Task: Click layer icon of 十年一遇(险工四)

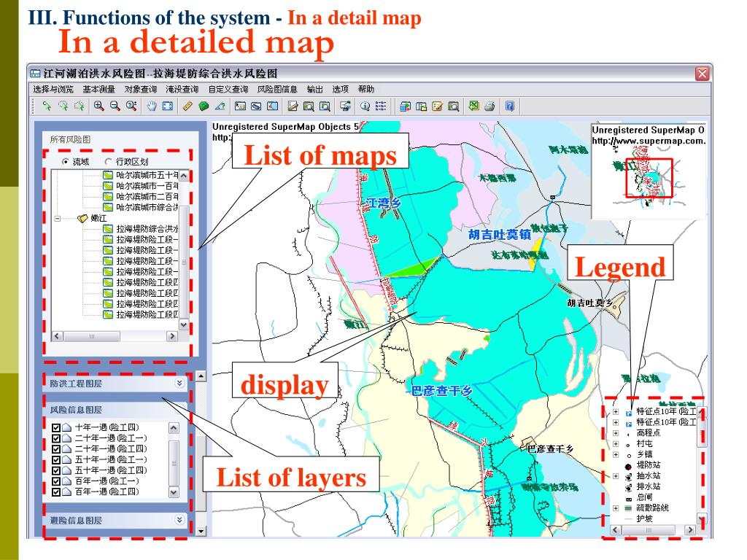Action: 66,427
